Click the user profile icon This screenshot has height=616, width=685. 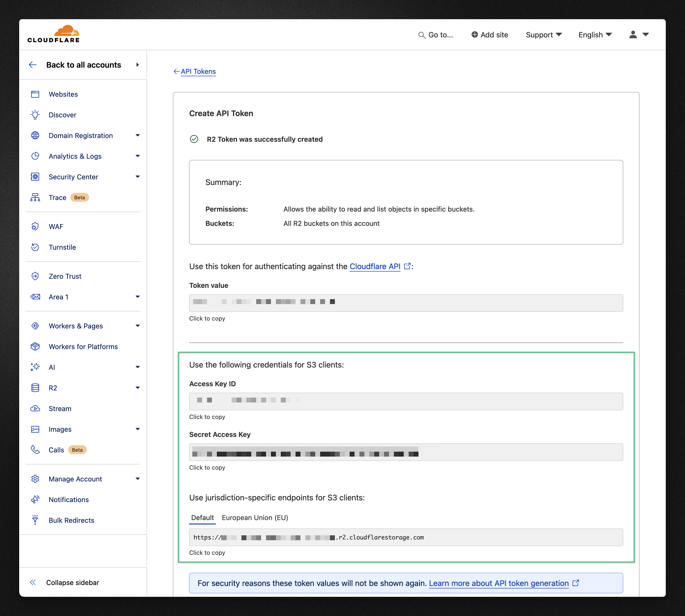pyautogui.click(x=633, y=34)
